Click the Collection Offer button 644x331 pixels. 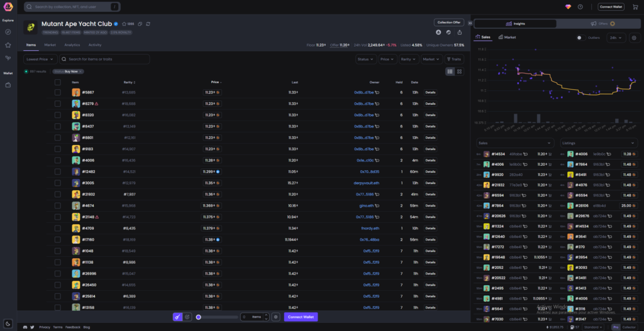(449, 22)
